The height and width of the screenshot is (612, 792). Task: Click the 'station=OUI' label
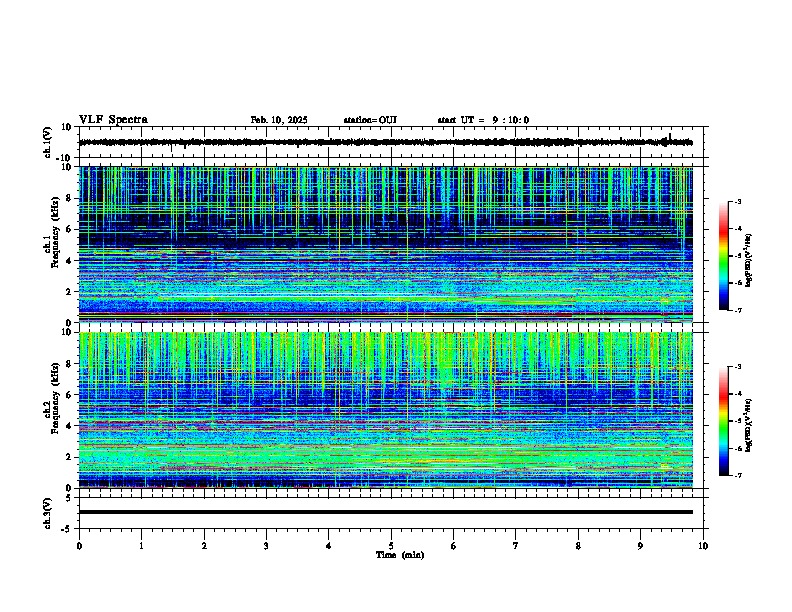[x=370, y=120]
